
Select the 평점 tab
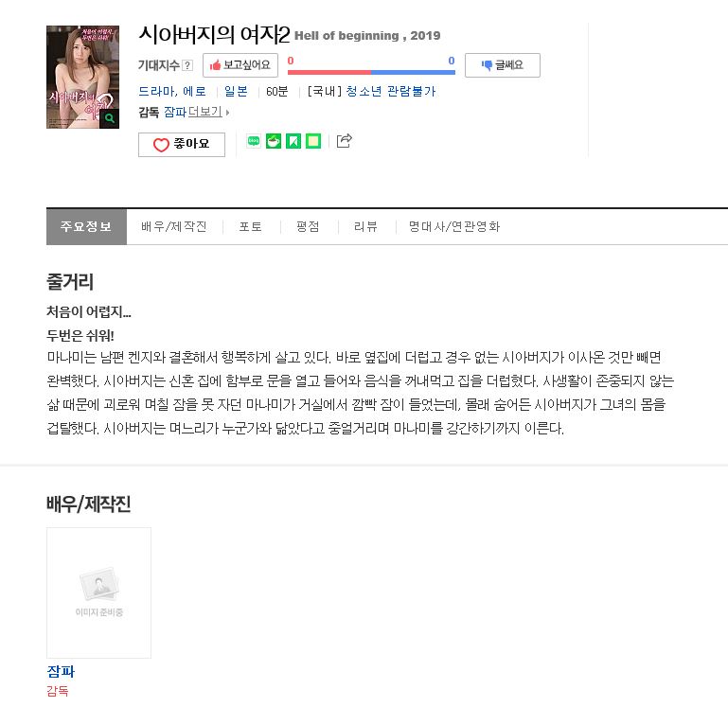click(x=308, y=227)
